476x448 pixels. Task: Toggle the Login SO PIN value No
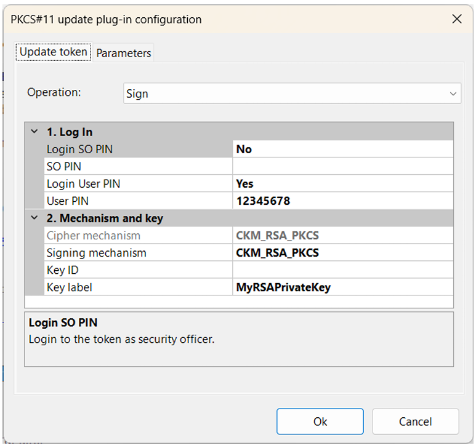343,149
